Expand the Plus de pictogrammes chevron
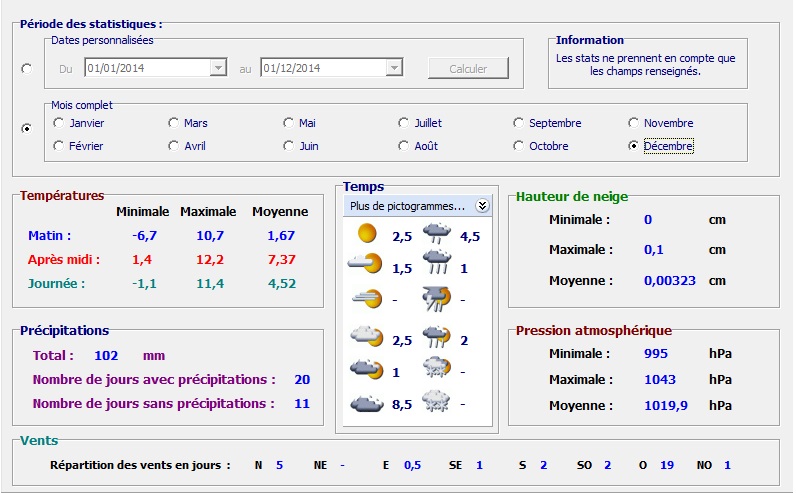796x493 pixels. coord(482,206)
